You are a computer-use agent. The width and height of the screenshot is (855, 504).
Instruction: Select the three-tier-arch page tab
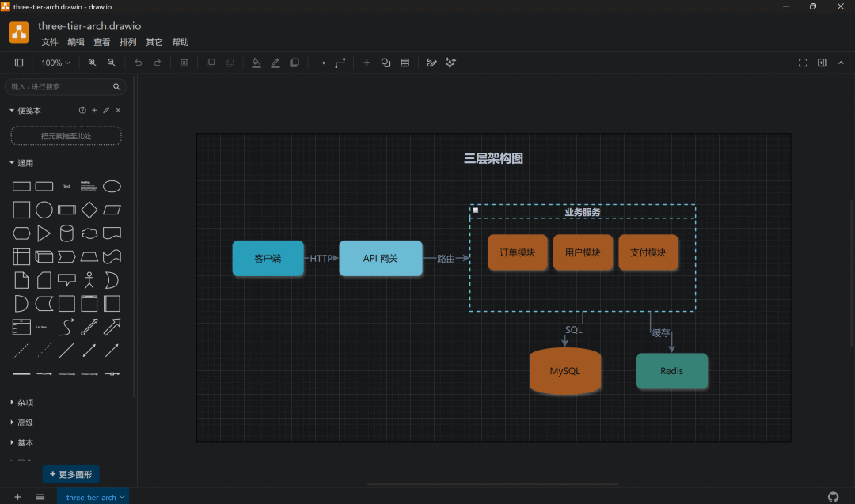pyautogui.click(x=93, y=497)
